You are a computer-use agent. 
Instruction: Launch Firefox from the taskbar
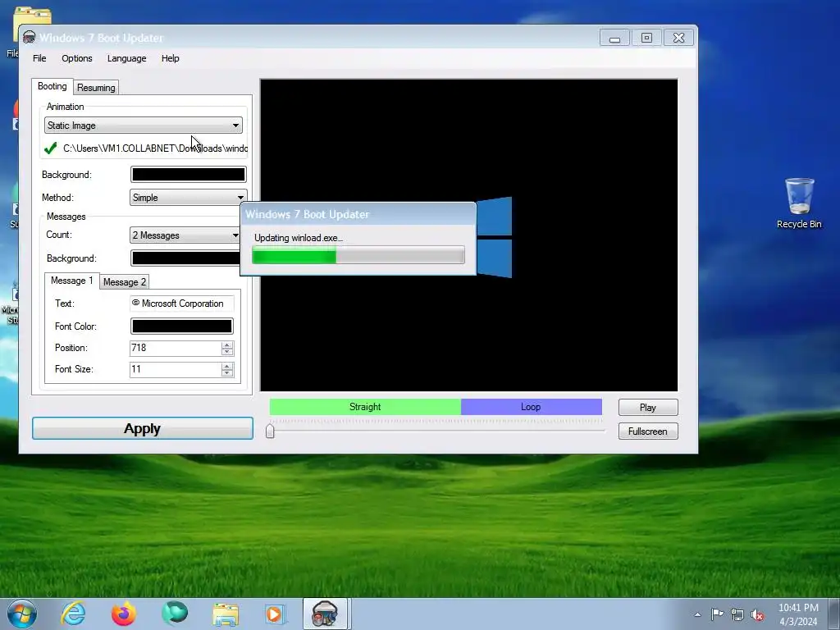click(124, 614)
